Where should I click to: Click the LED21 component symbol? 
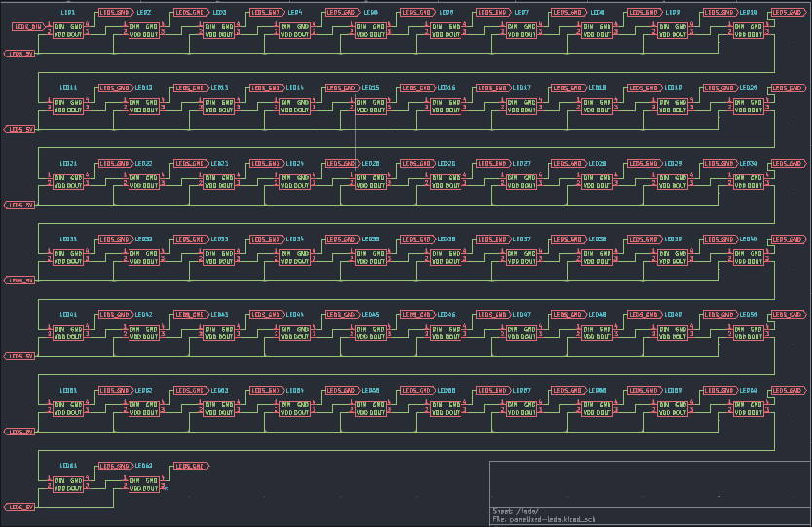point(68,182)
